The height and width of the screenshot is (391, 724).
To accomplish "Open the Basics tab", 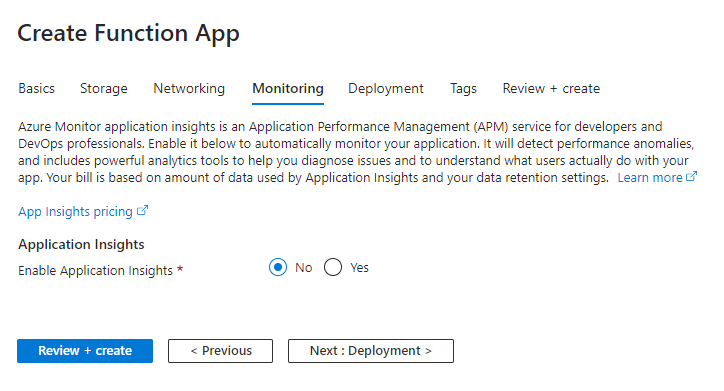I will pos(36,88).
